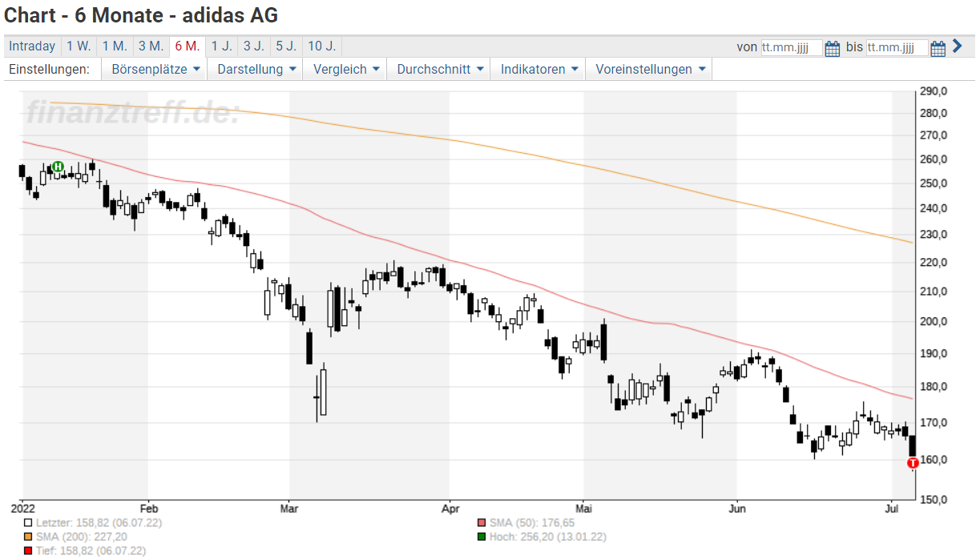
Task: Click the '200,0' y-axis price label
Action: click(x=934, y=321)
